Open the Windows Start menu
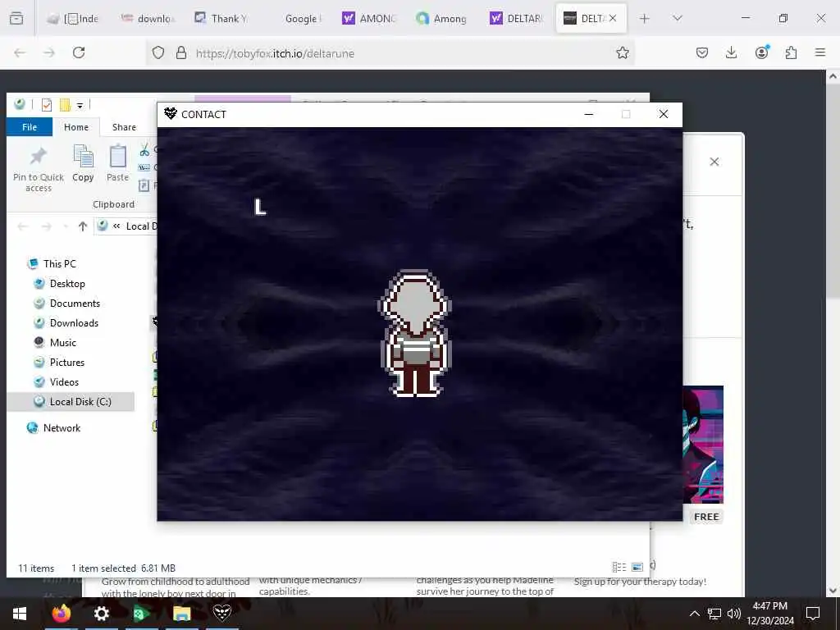The image size is (840, 630). point(20,613)
